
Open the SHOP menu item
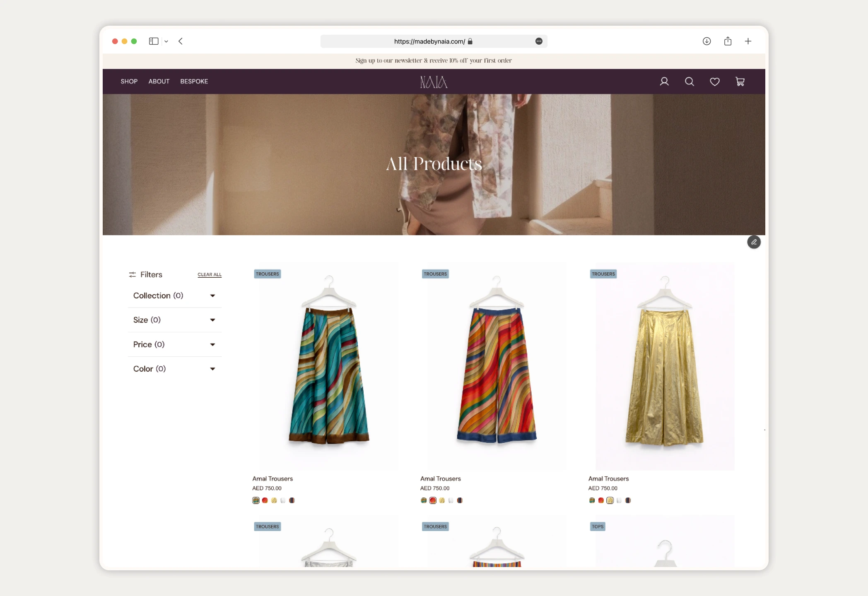pos(129,82)
